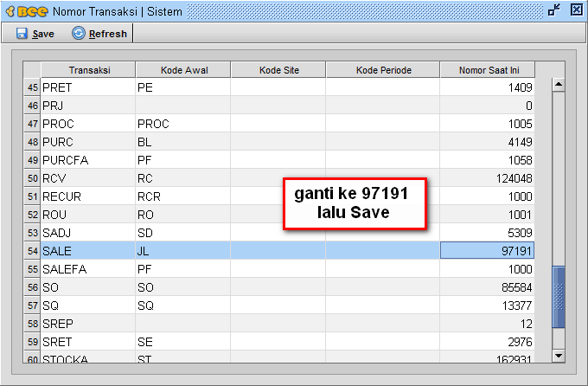Select the PROC cell in Transaksi column
Screen dimensions: 588x386
[x=88, y=124]
